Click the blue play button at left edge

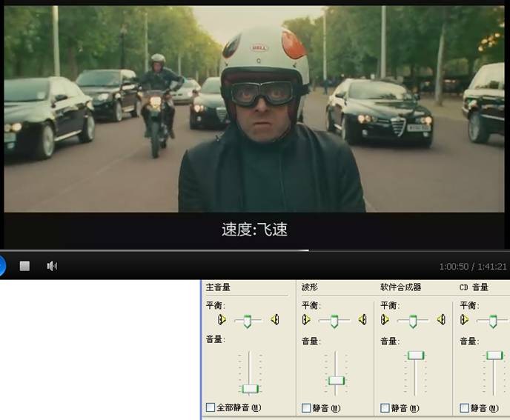click(x=2, y=266)
